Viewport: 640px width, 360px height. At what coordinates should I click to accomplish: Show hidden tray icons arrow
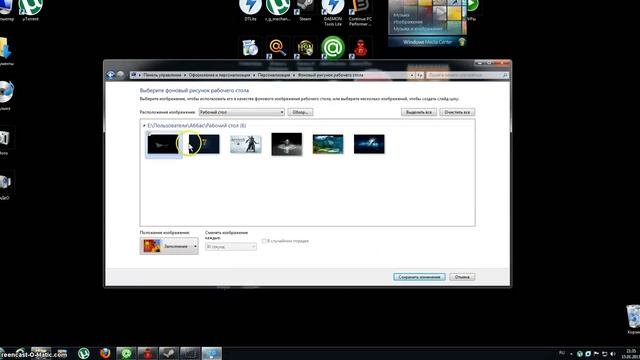point(571,353)
